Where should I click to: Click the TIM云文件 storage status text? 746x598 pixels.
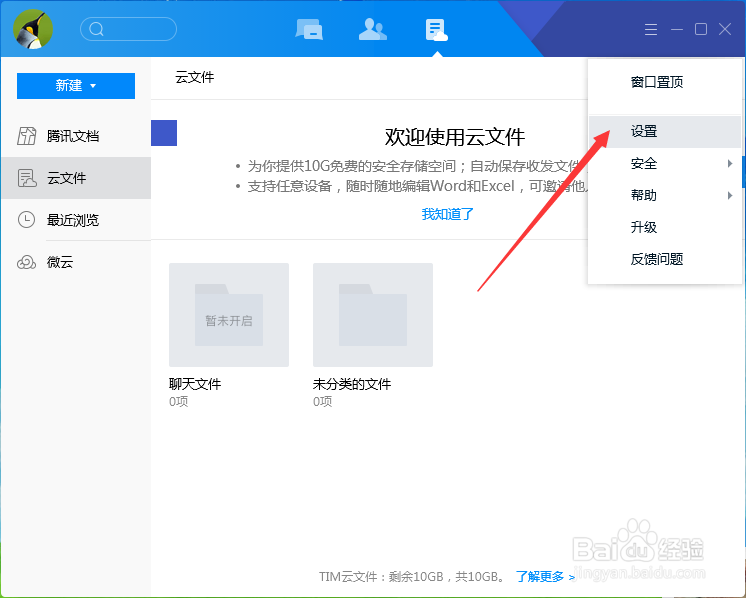point(412,577)
